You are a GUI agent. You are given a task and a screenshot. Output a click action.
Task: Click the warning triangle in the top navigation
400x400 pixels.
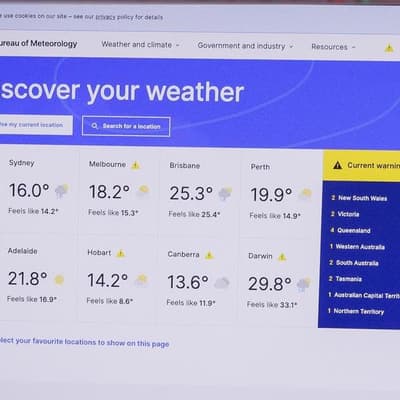pyautogui.click(x=389, y=48)
